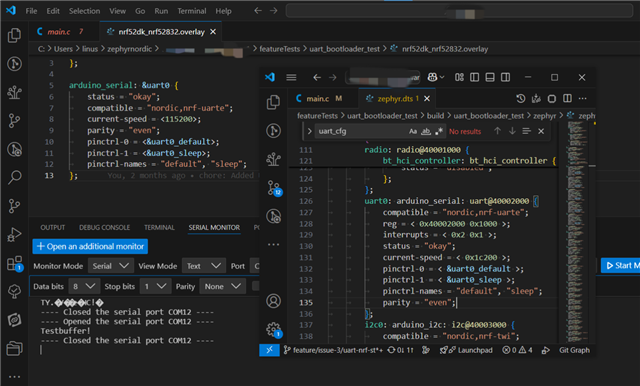The image size is (640, 386).
Task: Click Open an additional monitor button
Action: point(90,246)
